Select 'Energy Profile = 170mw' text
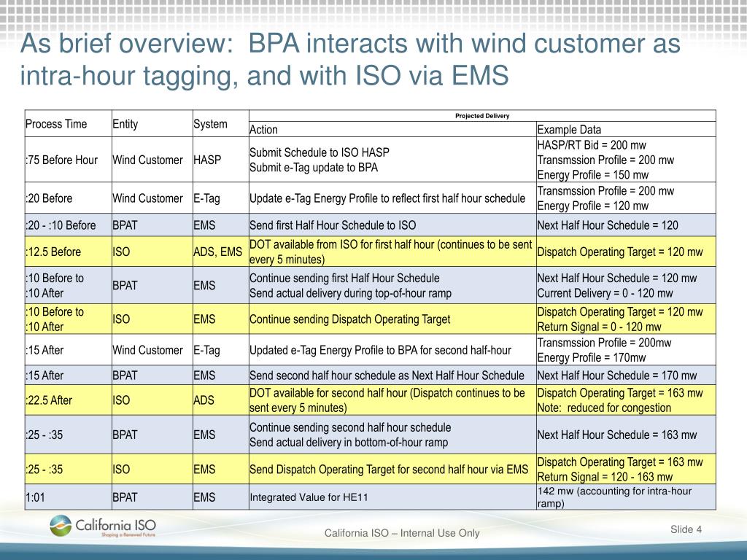This screenshot has height=560, width=747. (591, 357)
